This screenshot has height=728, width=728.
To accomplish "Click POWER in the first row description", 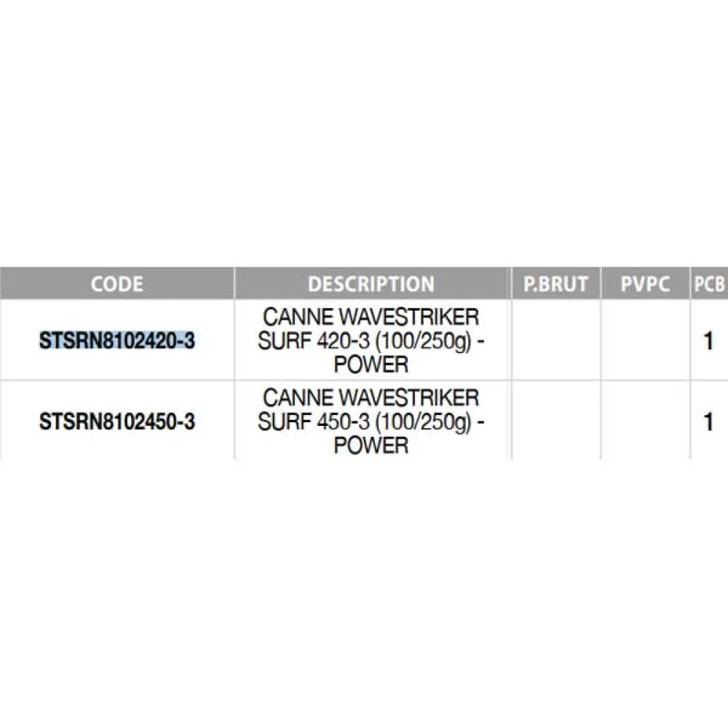I will pyautogui.click(x=371, y=363).
